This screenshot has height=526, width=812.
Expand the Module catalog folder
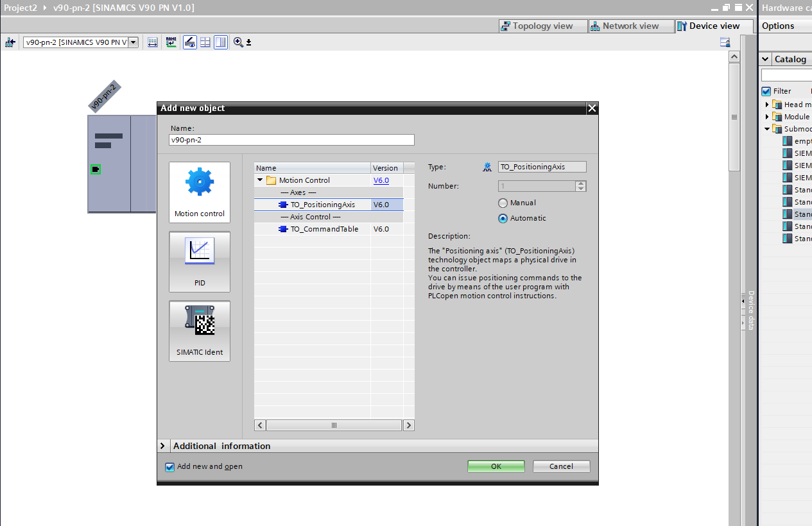click(x=767, y=117)
